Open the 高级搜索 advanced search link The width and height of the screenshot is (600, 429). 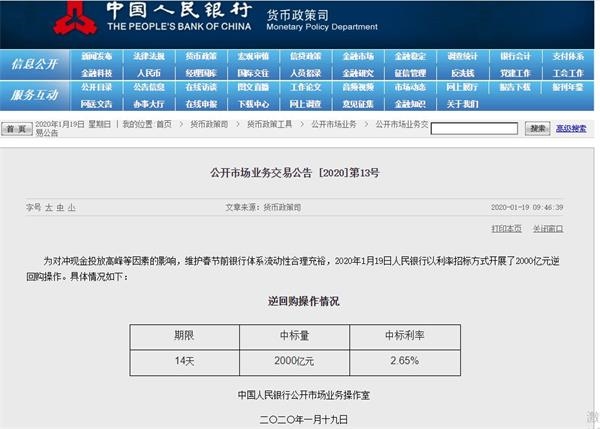[x=572, y=128]
